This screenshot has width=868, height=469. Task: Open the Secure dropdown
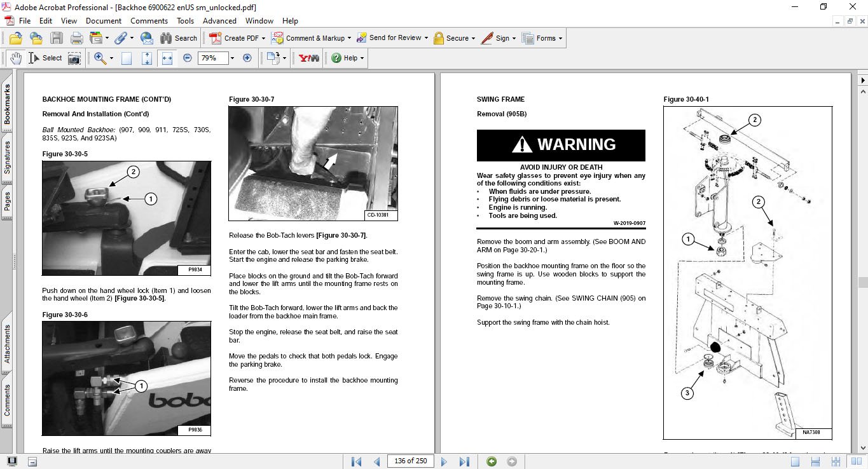(x=474, y=38)
